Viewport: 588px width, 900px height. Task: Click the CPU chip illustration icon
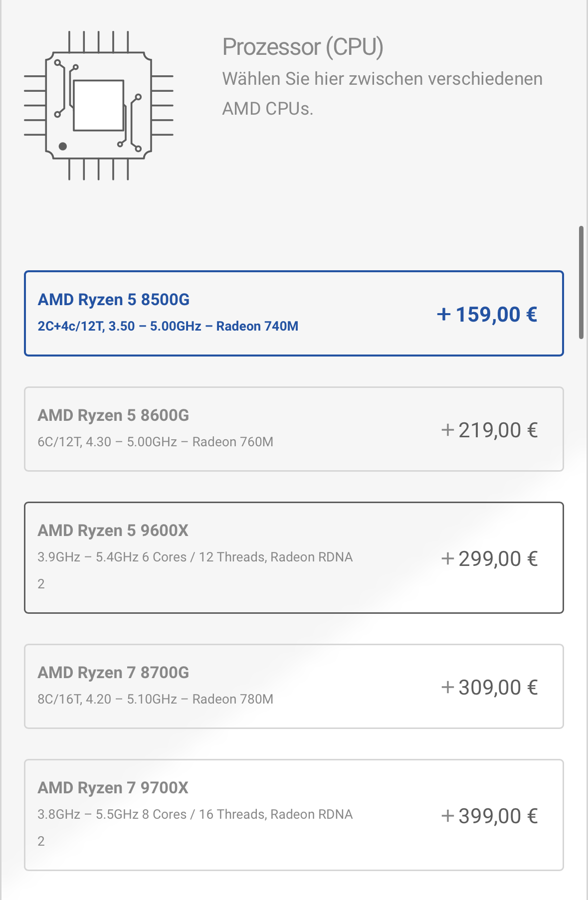(x=99, y=105)
